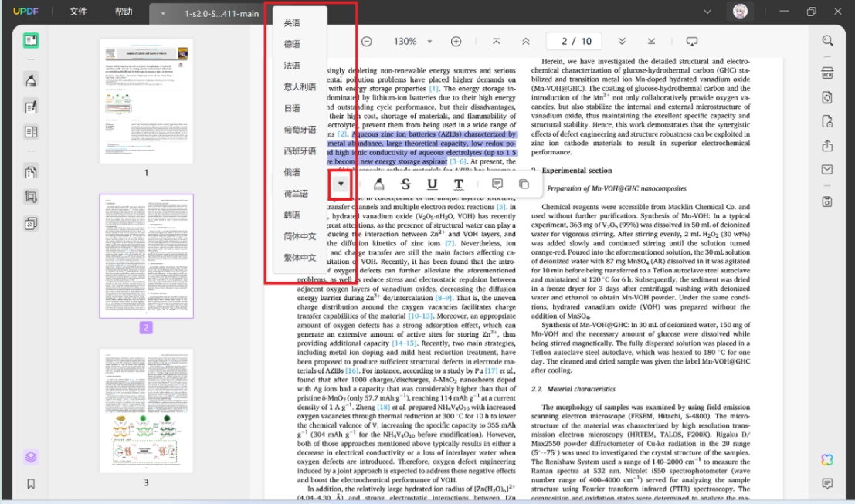Open the search magnifier icon
This screenshot has width=855, height=504.
click(x=827, y=41)
